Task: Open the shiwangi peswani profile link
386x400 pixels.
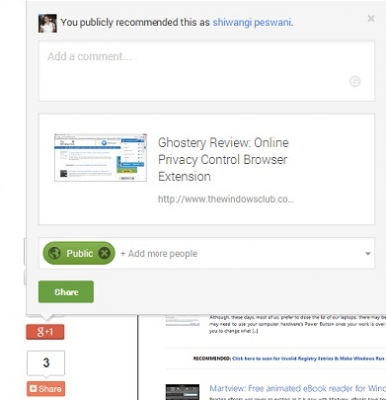Action: [x=252, y=22]
